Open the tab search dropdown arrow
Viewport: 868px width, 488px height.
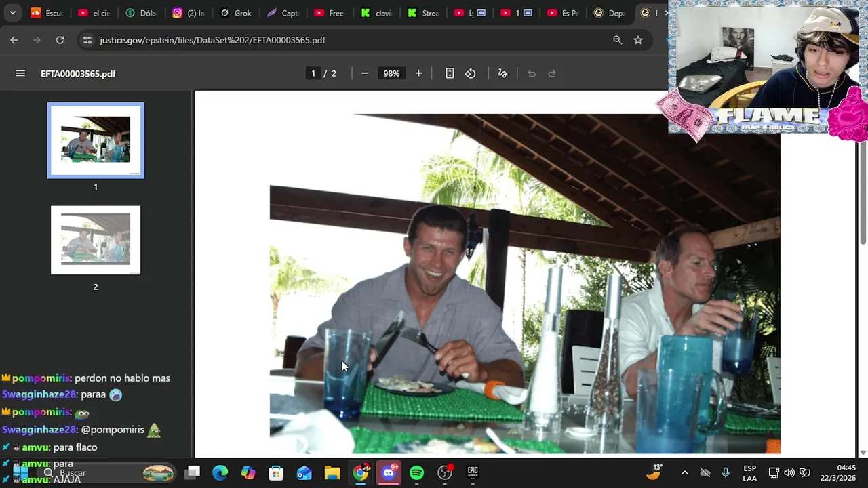(12, 13)
